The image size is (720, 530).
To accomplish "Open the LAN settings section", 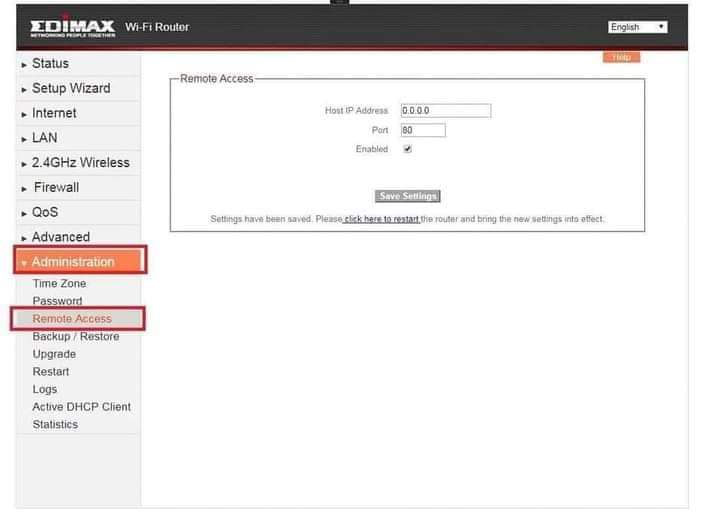I will pos(45,138).
